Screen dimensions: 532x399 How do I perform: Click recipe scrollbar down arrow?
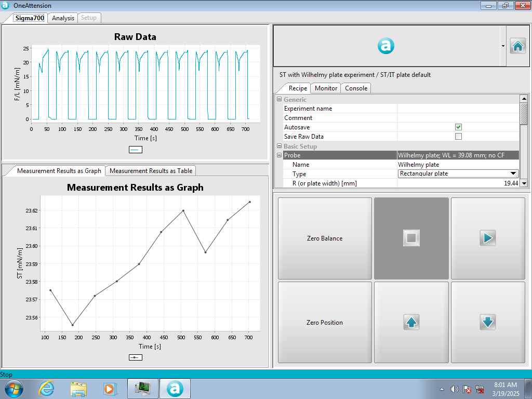click(x=524, y=183)
